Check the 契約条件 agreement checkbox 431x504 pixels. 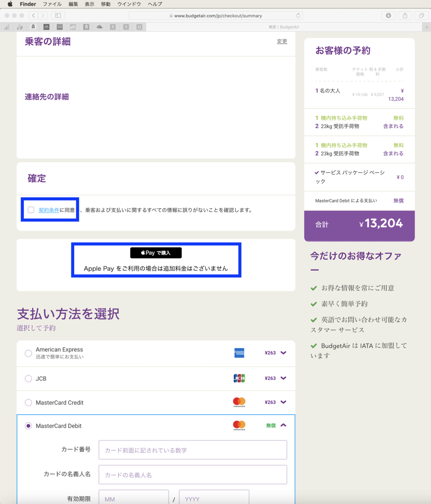(x=31, y=210)
